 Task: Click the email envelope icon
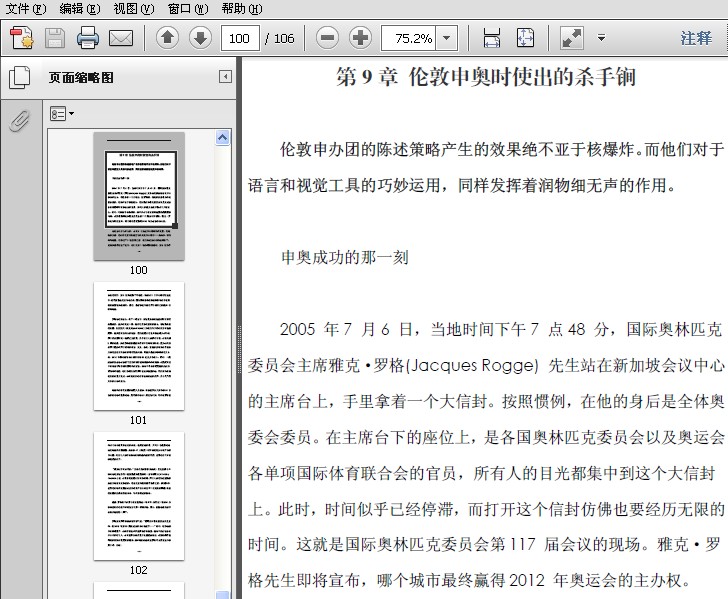tap(121, 39)
